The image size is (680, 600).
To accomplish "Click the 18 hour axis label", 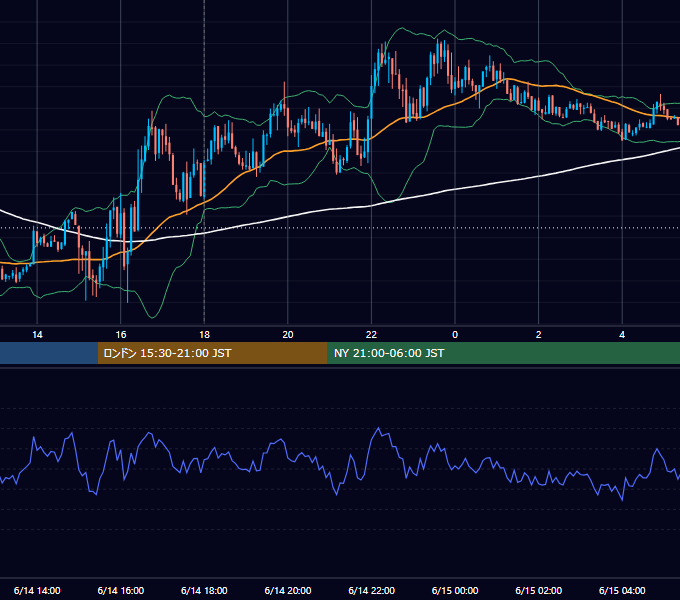I will click(x=204, y=335).
